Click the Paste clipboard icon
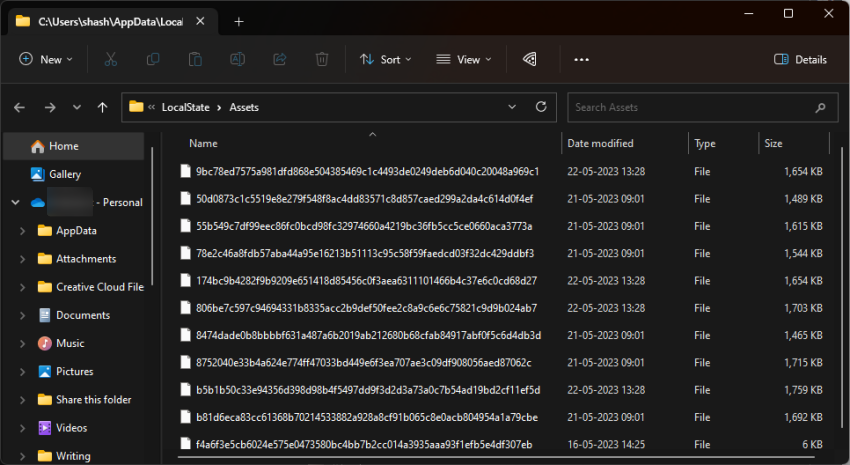 195,59
